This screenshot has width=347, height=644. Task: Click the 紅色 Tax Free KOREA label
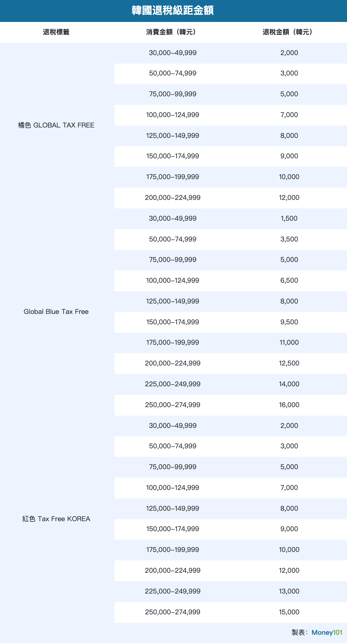tap(56, 519)
